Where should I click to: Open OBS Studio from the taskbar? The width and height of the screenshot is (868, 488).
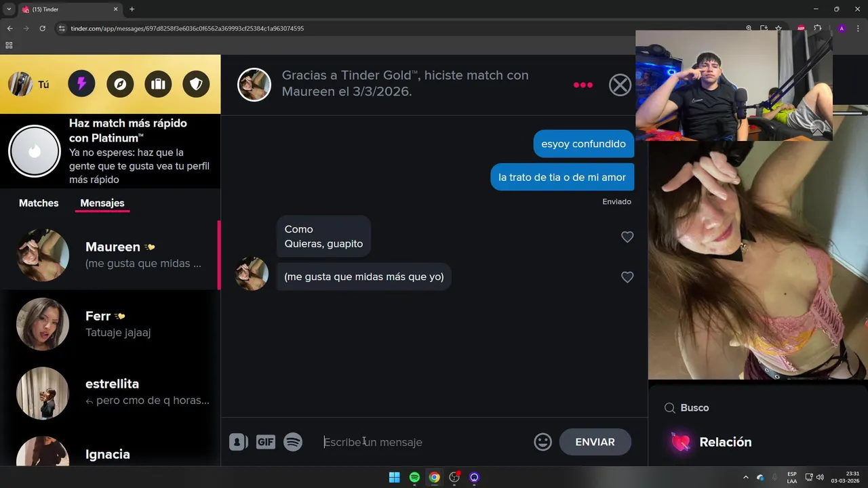coord(454,477)
